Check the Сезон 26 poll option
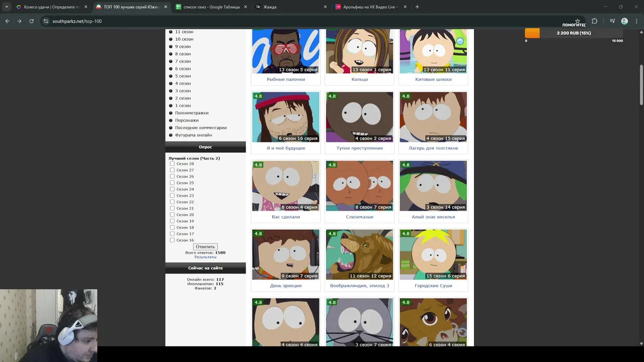 pyautogui.click(x=172, y=176)
